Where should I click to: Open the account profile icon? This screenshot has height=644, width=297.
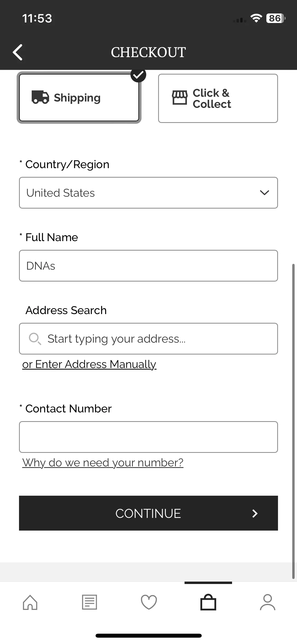point(268,602)
